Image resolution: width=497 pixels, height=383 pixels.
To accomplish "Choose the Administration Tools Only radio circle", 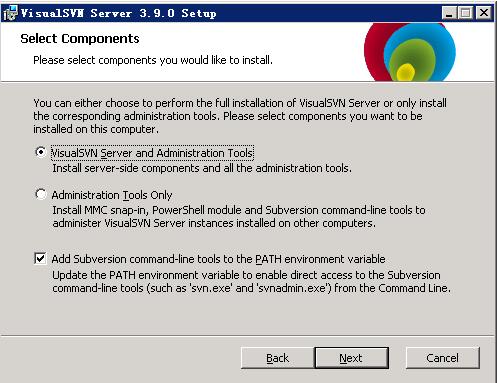I will click(x=41, y=194).
